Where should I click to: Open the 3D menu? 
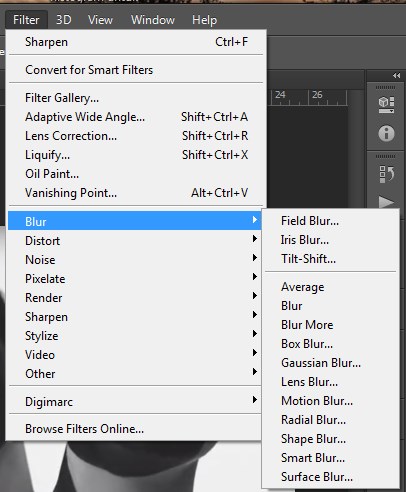pos(63,20)
